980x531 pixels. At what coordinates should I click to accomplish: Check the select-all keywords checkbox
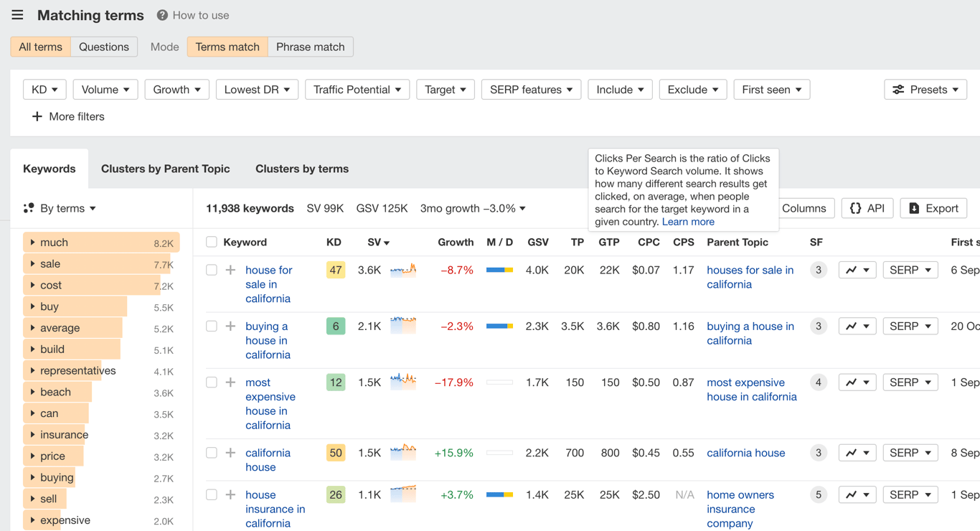pos(212,242)
